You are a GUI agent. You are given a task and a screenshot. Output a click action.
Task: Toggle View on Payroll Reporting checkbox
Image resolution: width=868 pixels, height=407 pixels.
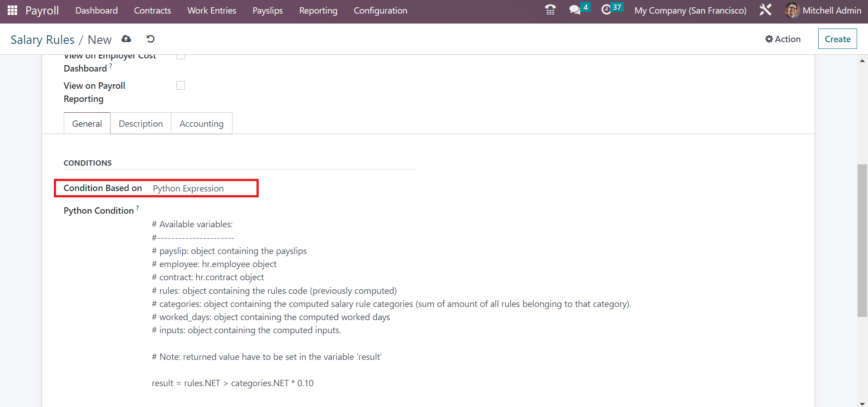[x=181, y=86]
